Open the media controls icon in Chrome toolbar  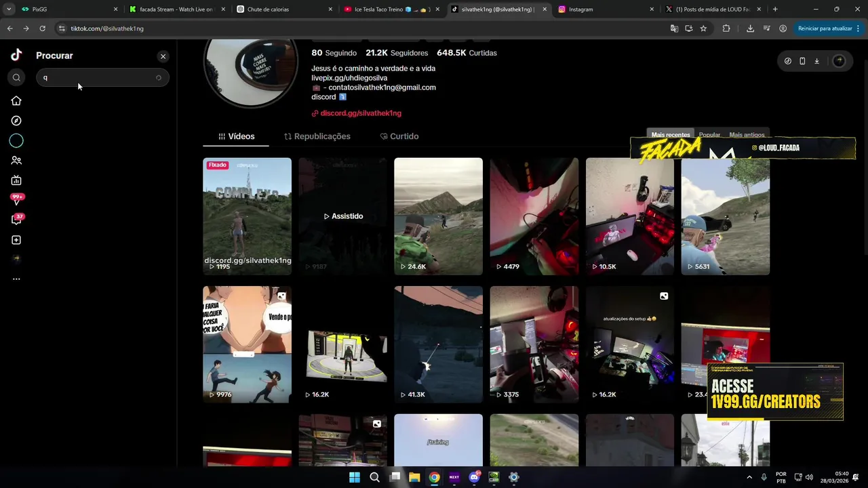point(766,28)
